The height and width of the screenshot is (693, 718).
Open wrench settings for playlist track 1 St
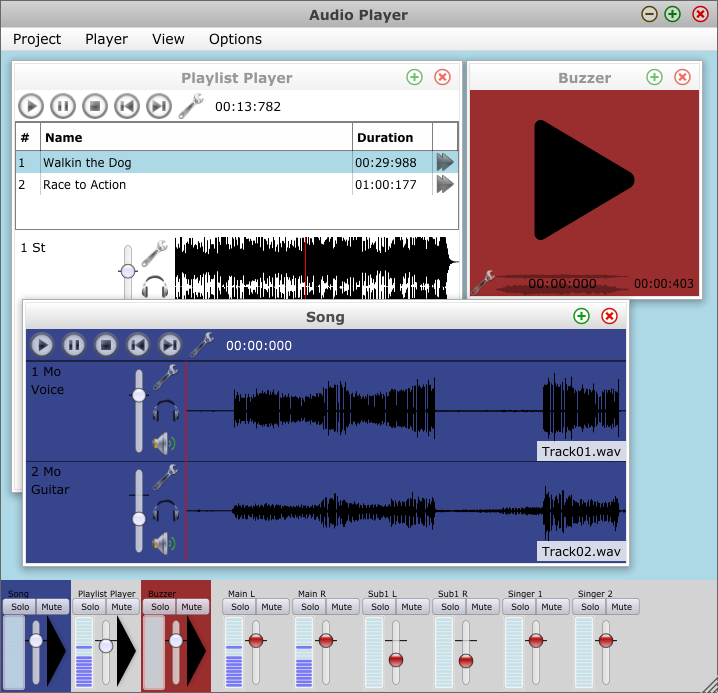(x=154, y=253)
